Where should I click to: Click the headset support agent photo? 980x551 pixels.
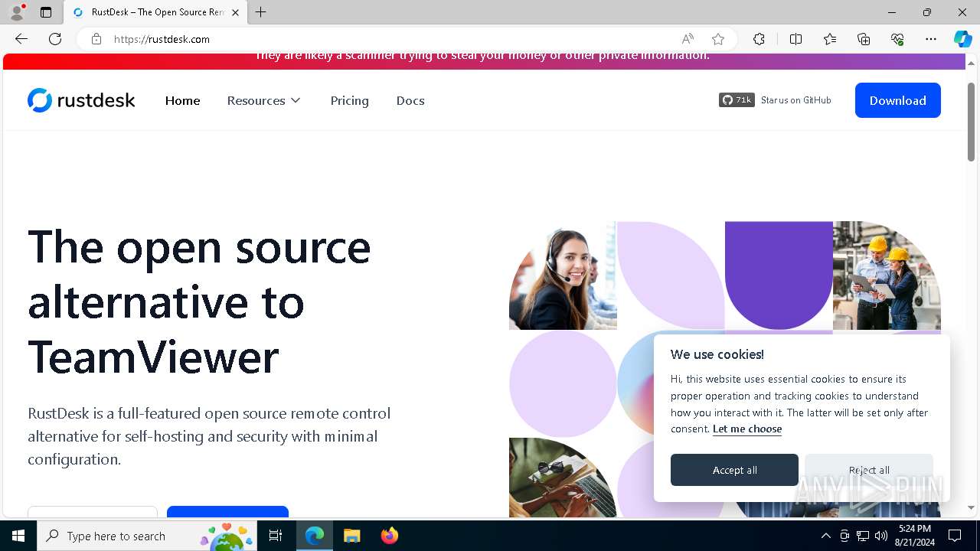pyautogui.click(x=563, y=275)
